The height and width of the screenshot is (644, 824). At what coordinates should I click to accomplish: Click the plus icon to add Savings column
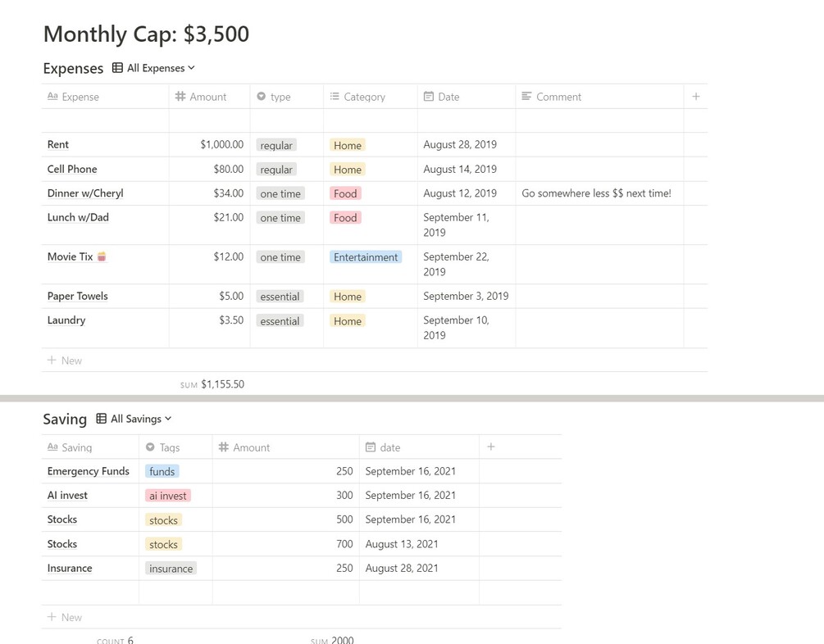(x=491, y=447)
